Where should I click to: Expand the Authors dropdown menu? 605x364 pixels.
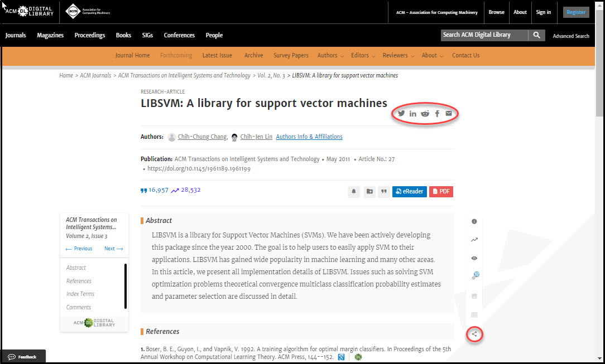[330, 56]
